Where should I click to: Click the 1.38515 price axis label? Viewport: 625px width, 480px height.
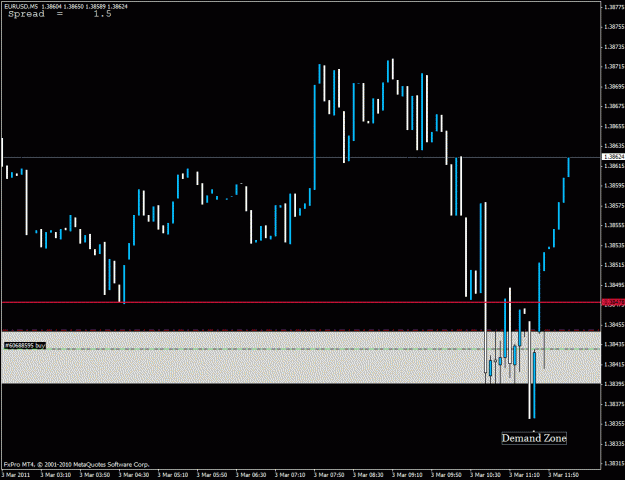(614, 265)
